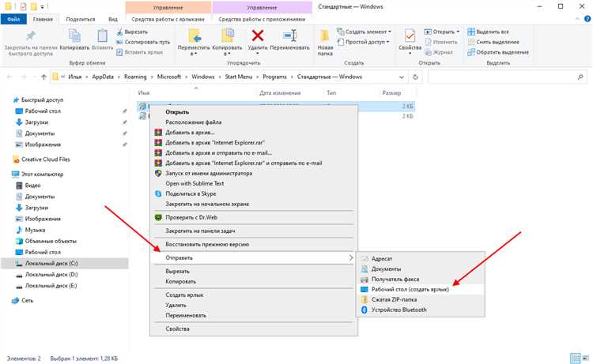Switch to the Вид ribbon tab
This screenshot has height=364, width=593.
113,17
